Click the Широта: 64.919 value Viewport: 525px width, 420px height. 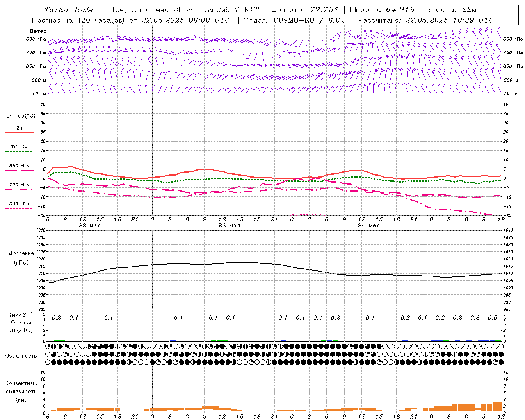382,10
